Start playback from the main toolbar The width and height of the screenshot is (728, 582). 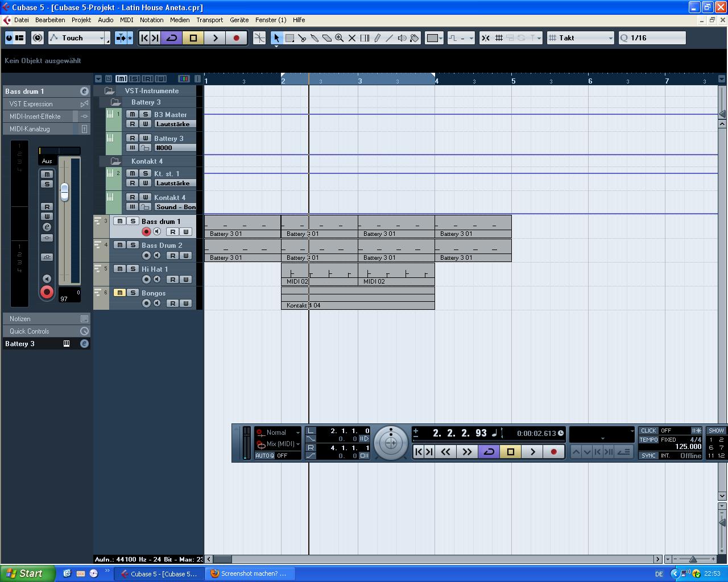pyautogui.click(x=215, y=38)
